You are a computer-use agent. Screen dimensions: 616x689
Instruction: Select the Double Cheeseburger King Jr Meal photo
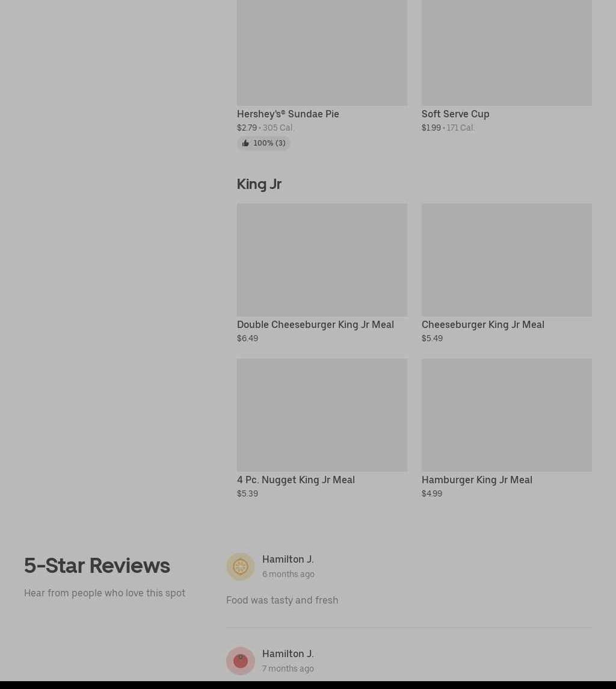click(x=322, y=260)
